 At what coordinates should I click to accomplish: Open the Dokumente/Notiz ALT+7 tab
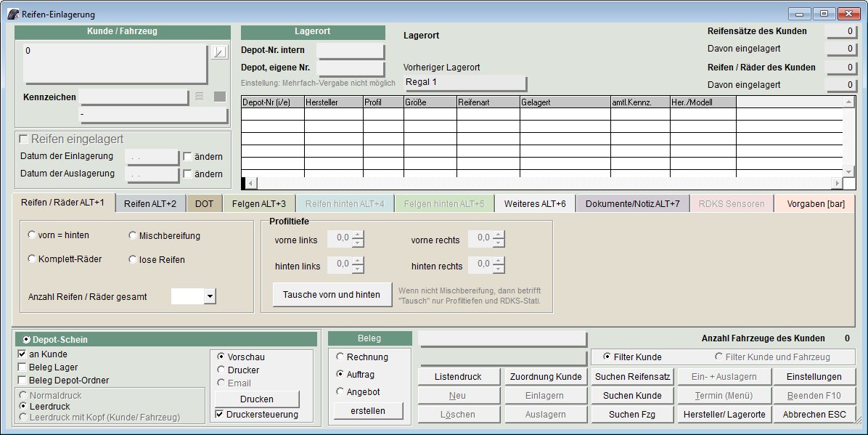633,203
